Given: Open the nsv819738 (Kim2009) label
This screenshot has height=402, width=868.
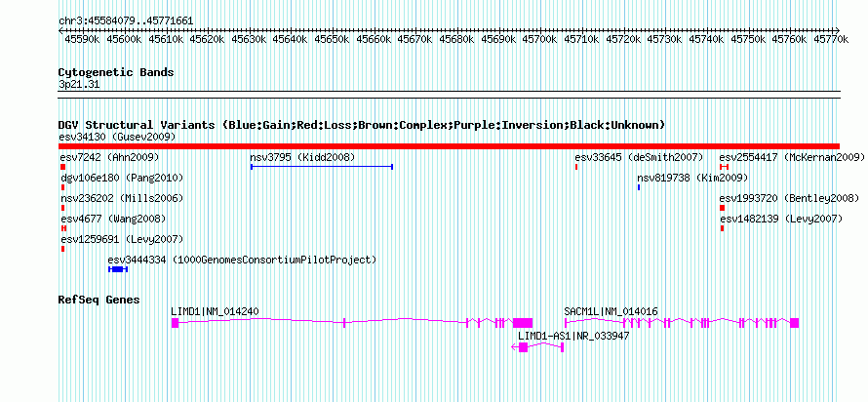Looking at the screenshot, I should 692,178.
